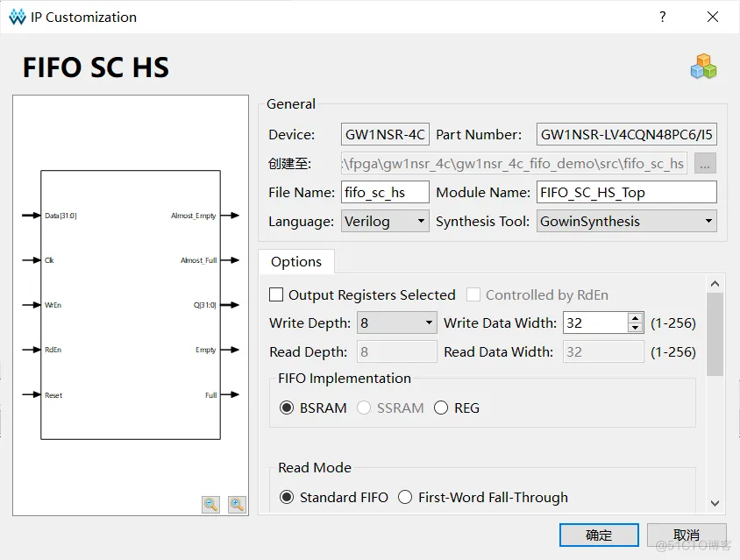Click the create-in path field

coord(514,164)
